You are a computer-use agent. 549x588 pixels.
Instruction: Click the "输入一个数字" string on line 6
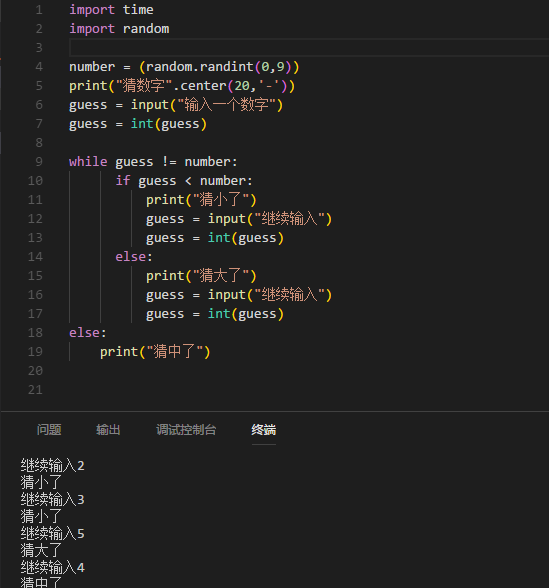coord(226,105)
